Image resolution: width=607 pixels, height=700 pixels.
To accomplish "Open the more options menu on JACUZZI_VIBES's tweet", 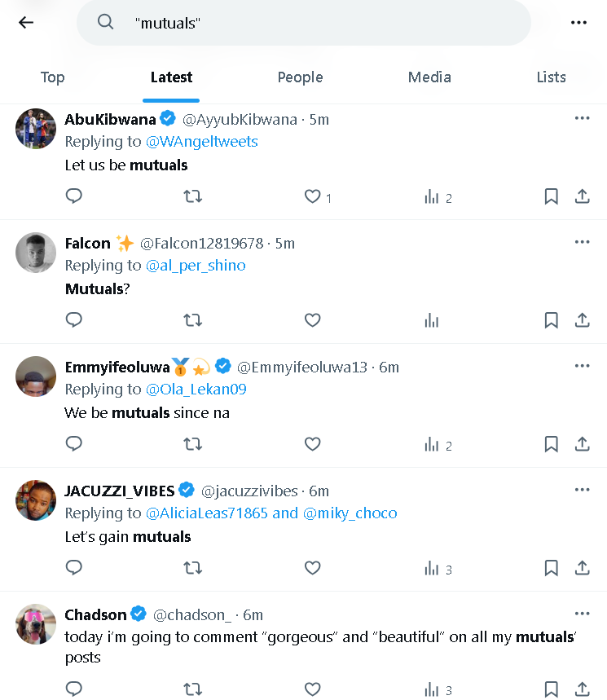I will (x=583, y=489).
